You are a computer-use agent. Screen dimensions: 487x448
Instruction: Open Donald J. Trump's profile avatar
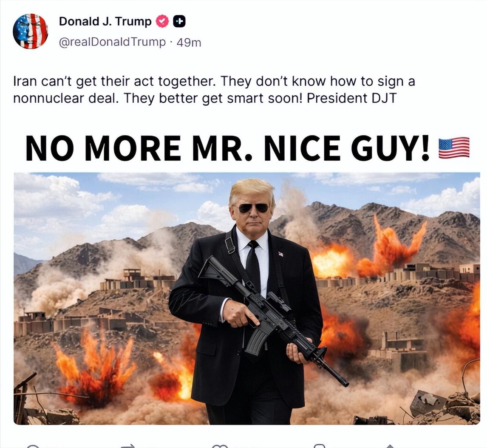[30, 31]
